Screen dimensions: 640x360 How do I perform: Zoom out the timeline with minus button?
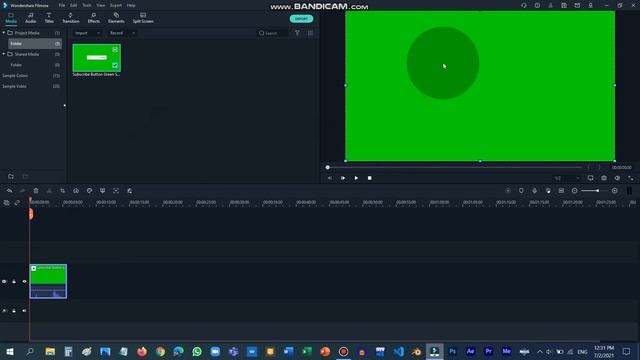574,191
